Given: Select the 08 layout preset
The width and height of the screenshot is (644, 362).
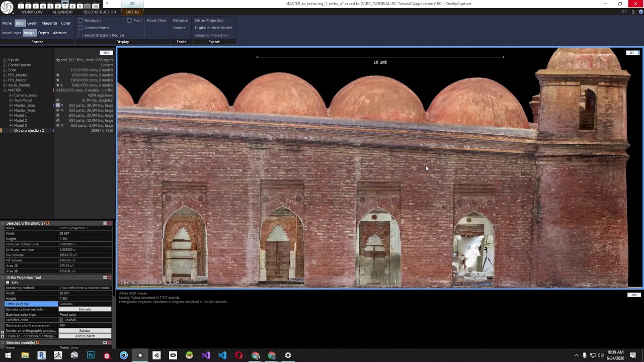Looking at the screenshot, I should tap(95, 6).
